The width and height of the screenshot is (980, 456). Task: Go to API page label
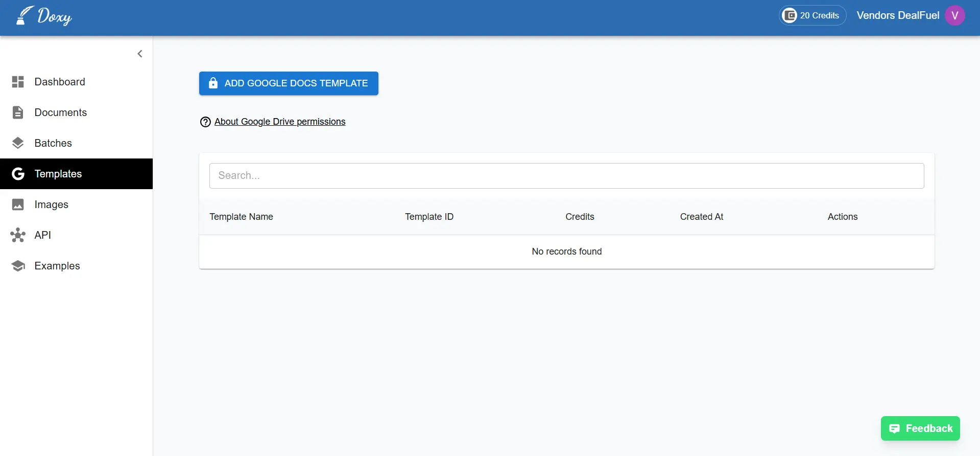click(x=43, y=235)
